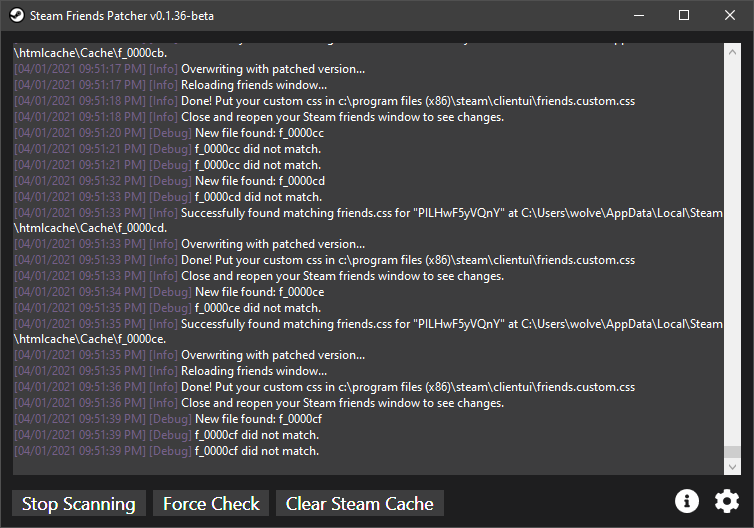
Task: Click the "[04/01/2021 09:51:20 PM]" timestamp
Action: coord(79,133)
